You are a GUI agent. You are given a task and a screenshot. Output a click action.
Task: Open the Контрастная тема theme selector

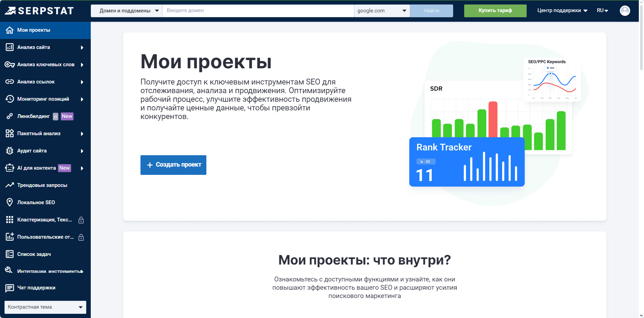[45, 307]
